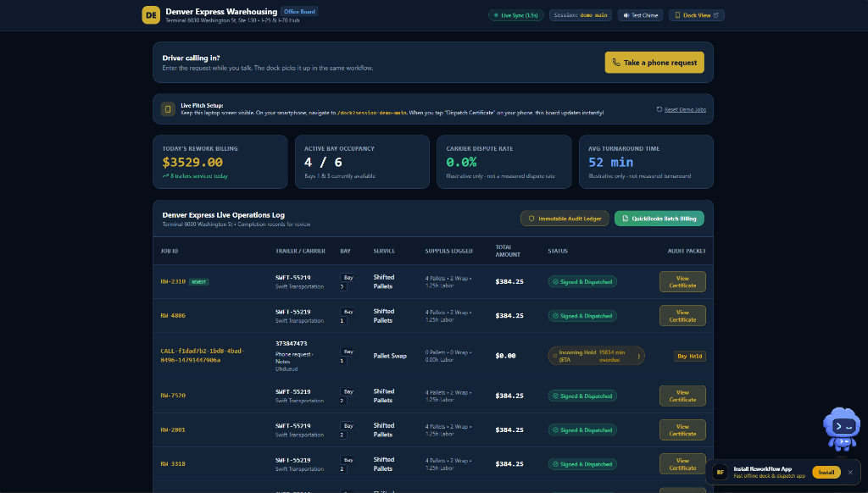View Certificate for job RW-2310
The width and height of the screenshot is (868, 493).
pos(682,281)
